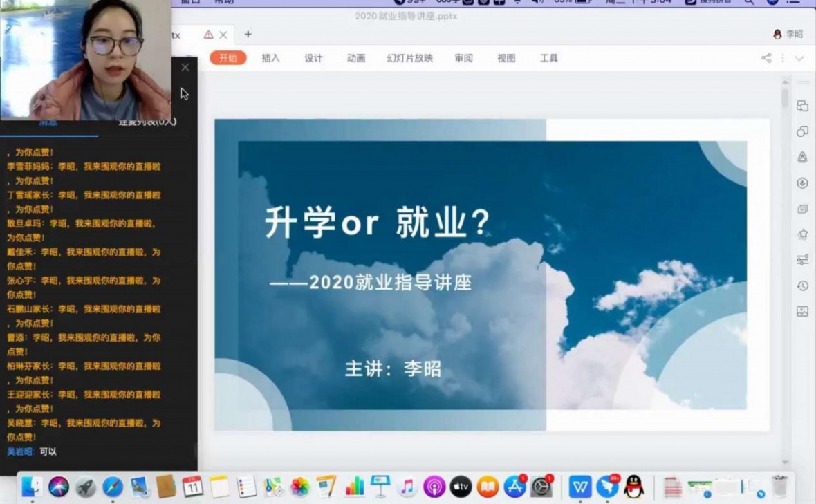The image size is (816, 504).
Task: Add a new document tab with plus button
Action: pos(248,34)
